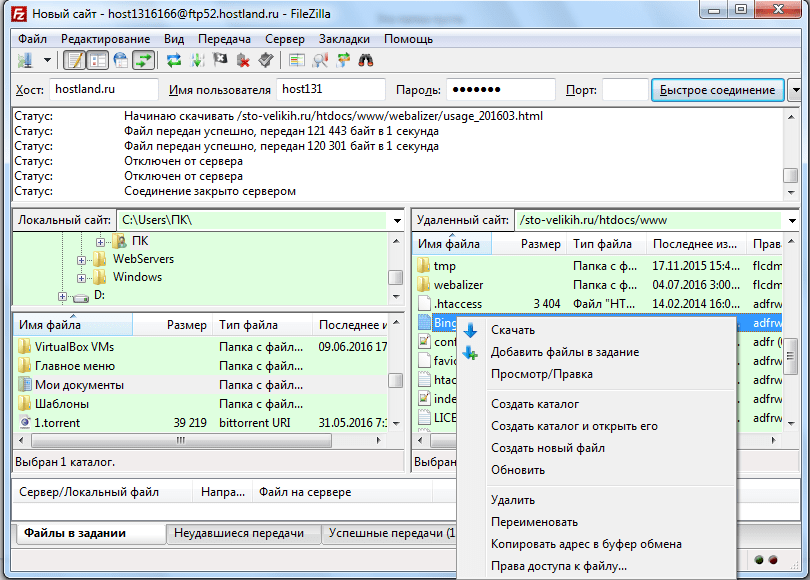Image resolution: width=810 pixels, height=580 pixels.
Task: Open the Редактирование menu
Action: [105, 39]
